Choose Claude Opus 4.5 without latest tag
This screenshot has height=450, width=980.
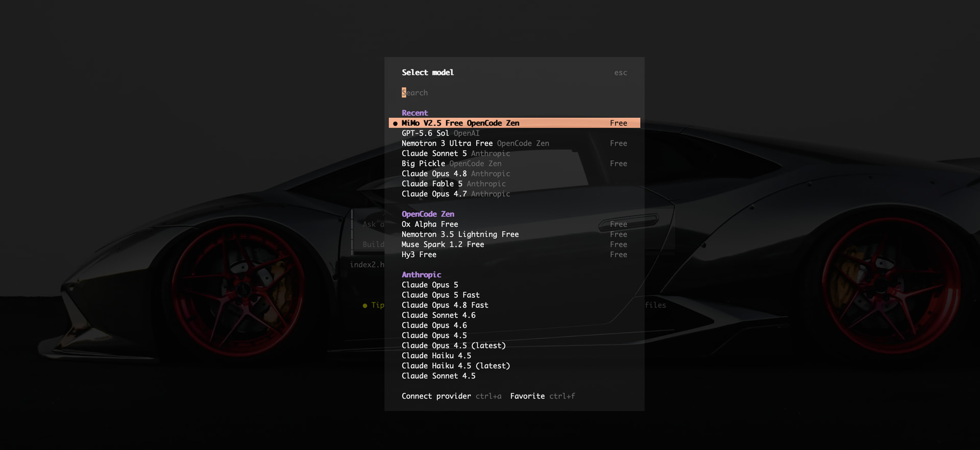tap(514, 336)
